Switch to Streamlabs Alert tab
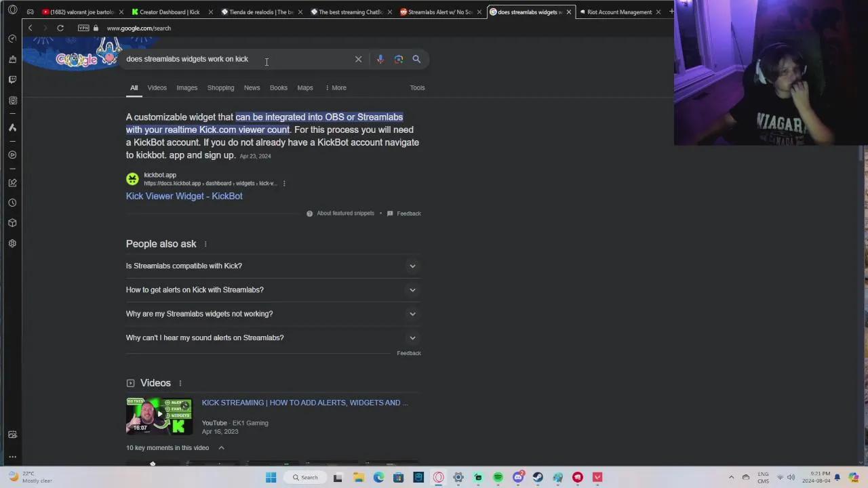The height and width of the screenshot is (488, 868). pyautogui.click(x=439, y=12)
